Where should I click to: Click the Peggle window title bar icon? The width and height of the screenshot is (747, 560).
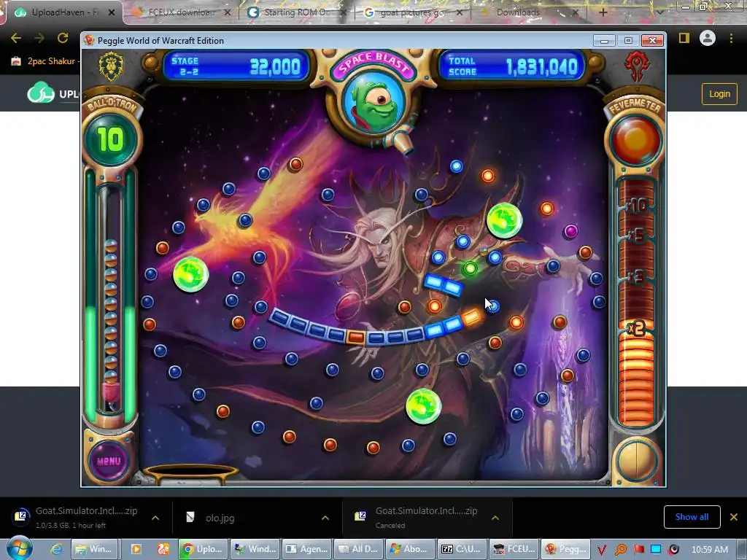[89, 41]
